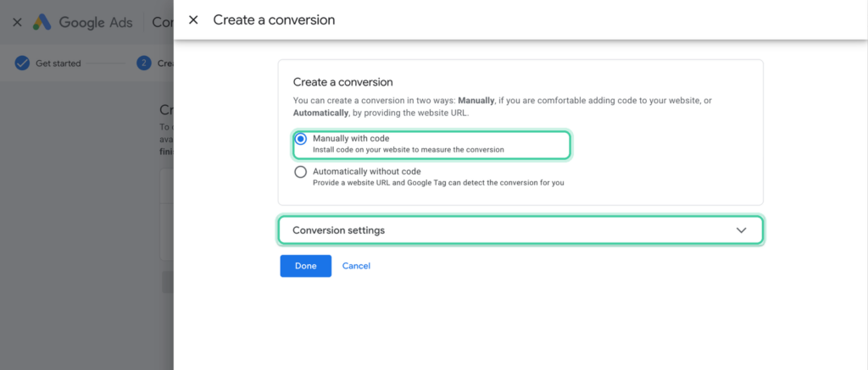Close the Create a conversion panel

pos(193,20)
